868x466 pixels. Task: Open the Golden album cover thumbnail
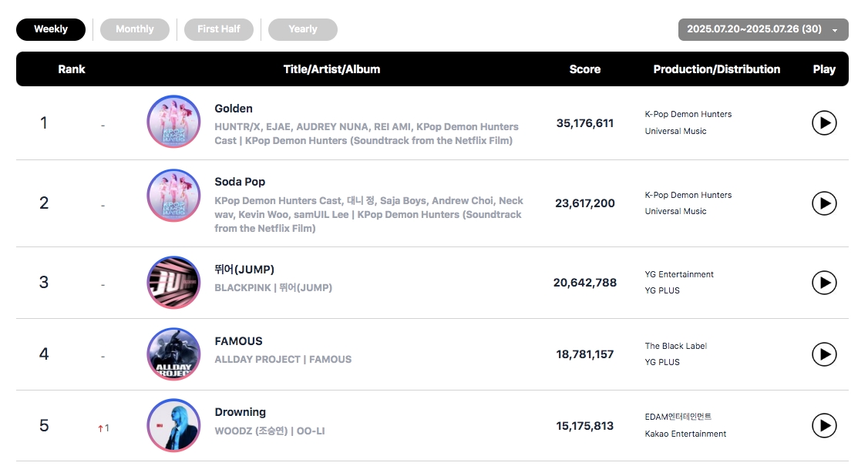[173, 122]
